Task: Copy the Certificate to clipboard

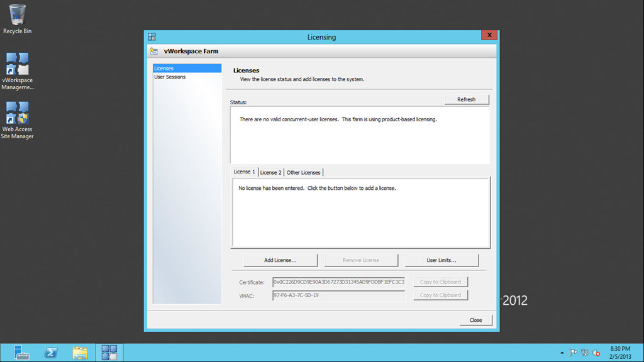Action: coord(440,282)
